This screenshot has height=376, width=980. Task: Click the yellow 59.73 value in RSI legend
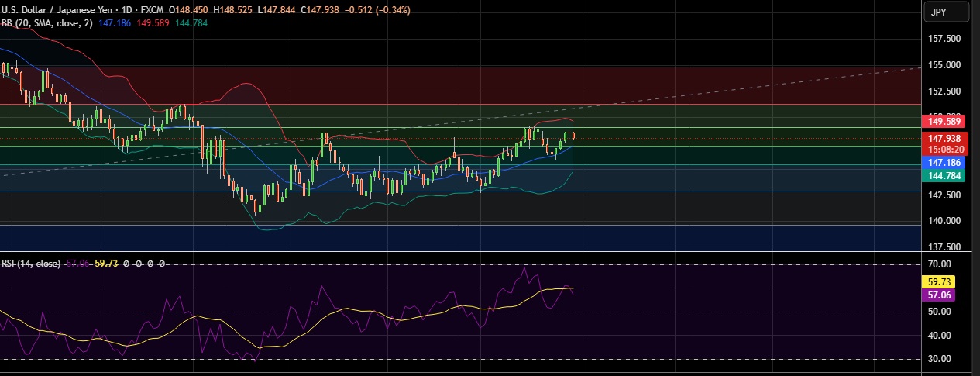105,264
